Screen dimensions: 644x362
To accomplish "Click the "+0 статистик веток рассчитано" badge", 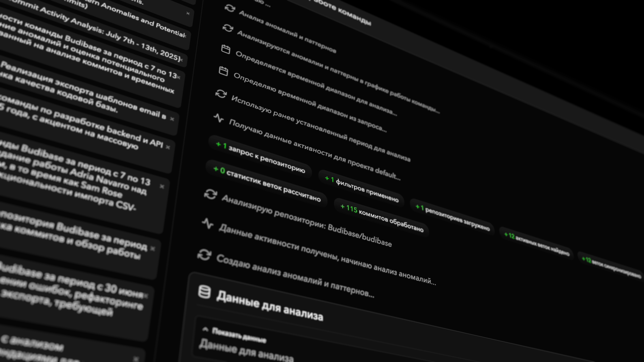I will (267, 184).
